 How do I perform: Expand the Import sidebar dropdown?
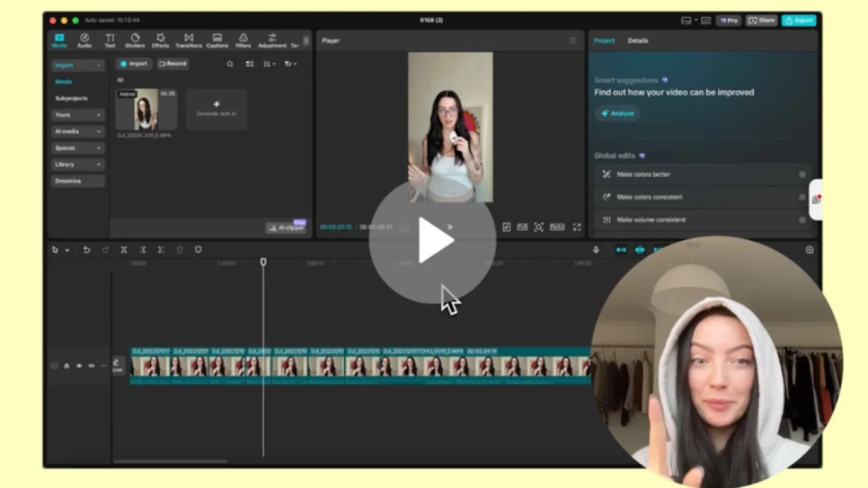(78, 65)
